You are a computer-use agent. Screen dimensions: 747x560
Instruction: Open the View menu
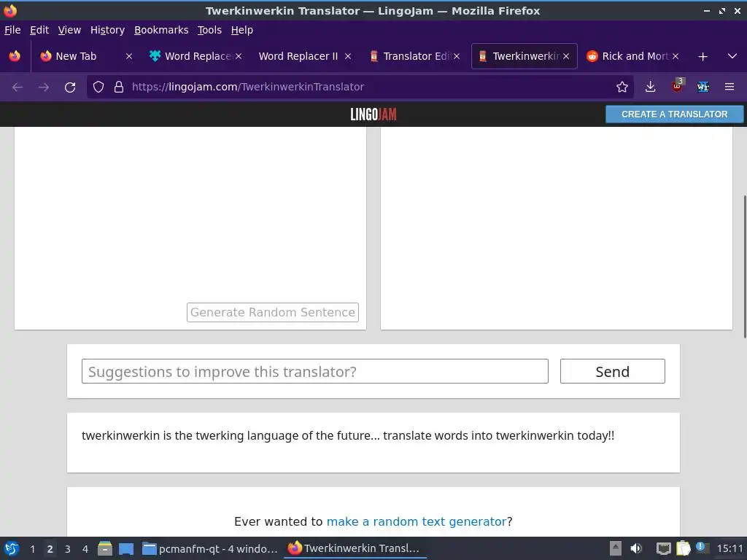coord(69,30)
